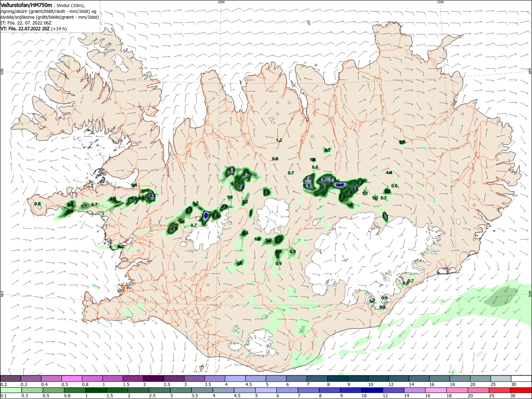Select the white last swatch on the upper legend
Screen dimensions: 532x399
tap(521, 379)
